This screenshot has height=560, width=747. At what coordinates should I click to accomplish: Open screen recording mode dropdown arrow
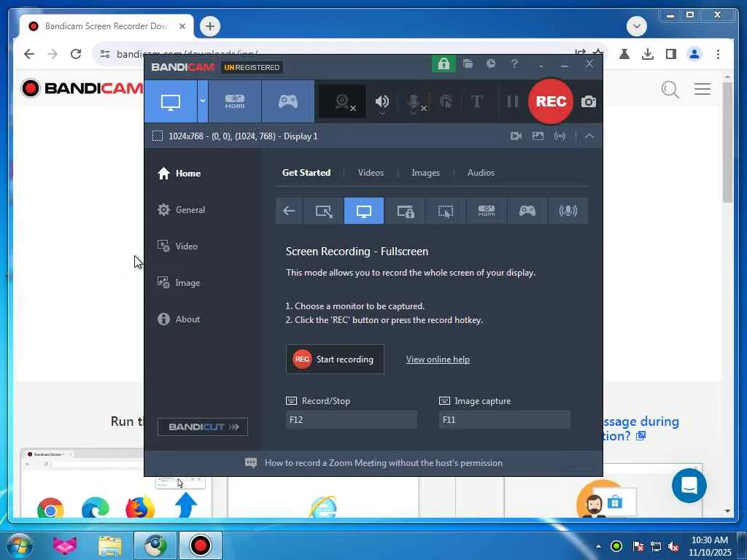(x=203, y=101)
